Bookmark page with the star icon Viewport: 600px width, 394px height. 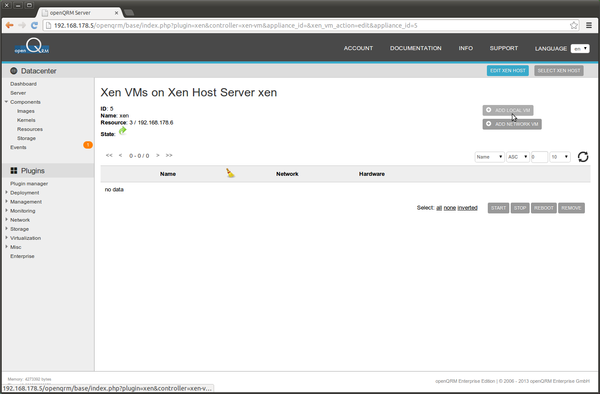pyautogui.click(x=574, y=25)
